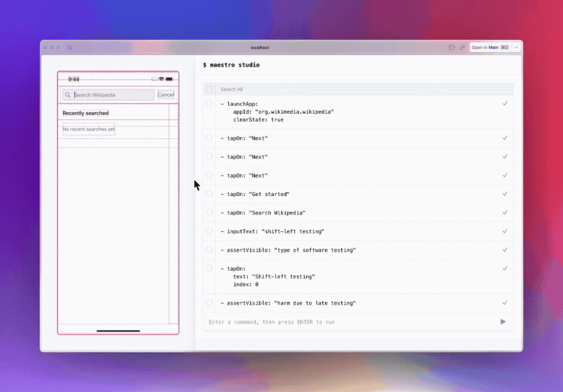Click the checkmark on the inputText row
Image resolution: width=563 pixels, height=392 pixels.
505,231
